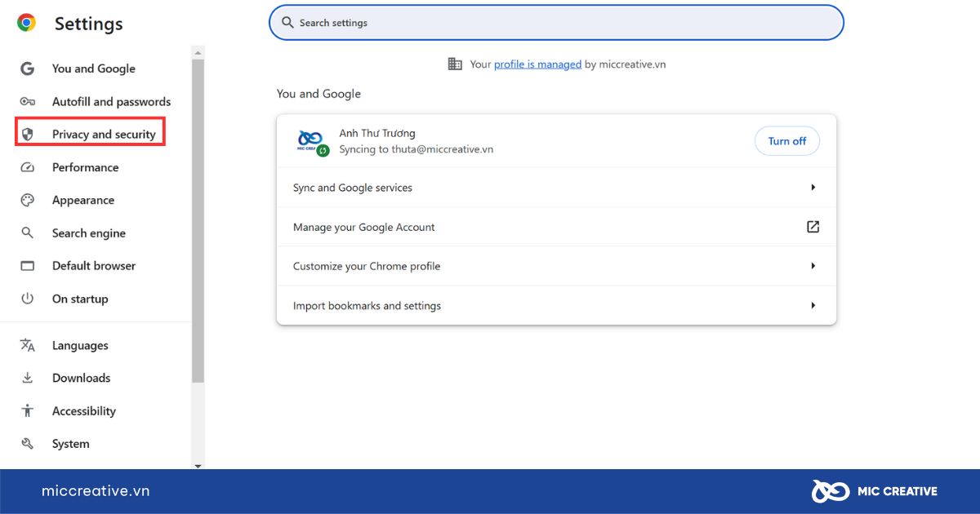Click the 'You and Google' section heading
This screenshot has height=514, width=980.
318,94
